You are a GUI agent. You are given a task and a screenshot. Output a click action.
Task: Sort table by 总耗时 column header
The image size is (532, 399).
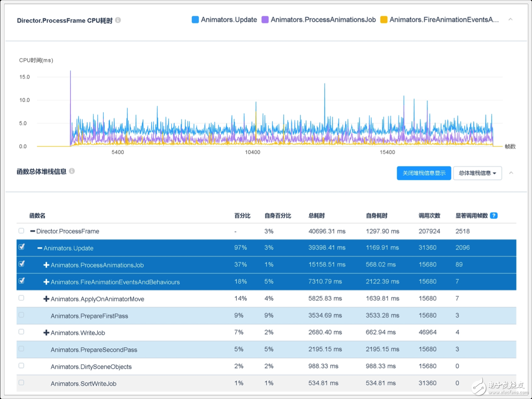(x=316, y=216)
